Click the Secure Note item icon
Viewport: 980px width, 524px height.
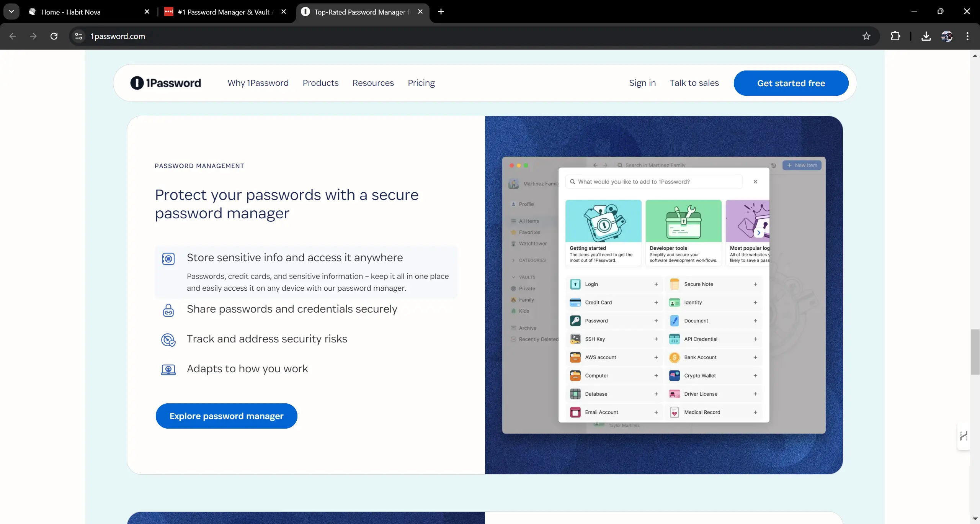[674, 284]
